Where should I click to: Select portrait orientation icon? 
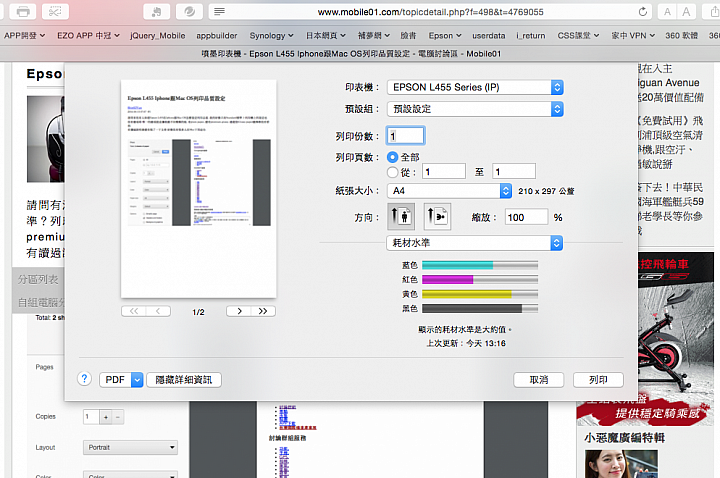point(401,216)
